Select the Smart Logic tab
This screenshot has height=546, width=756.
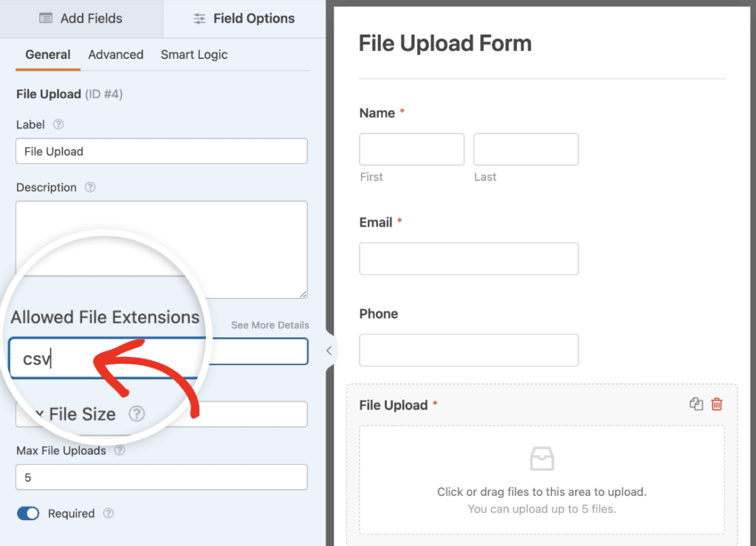coord(193,55)
